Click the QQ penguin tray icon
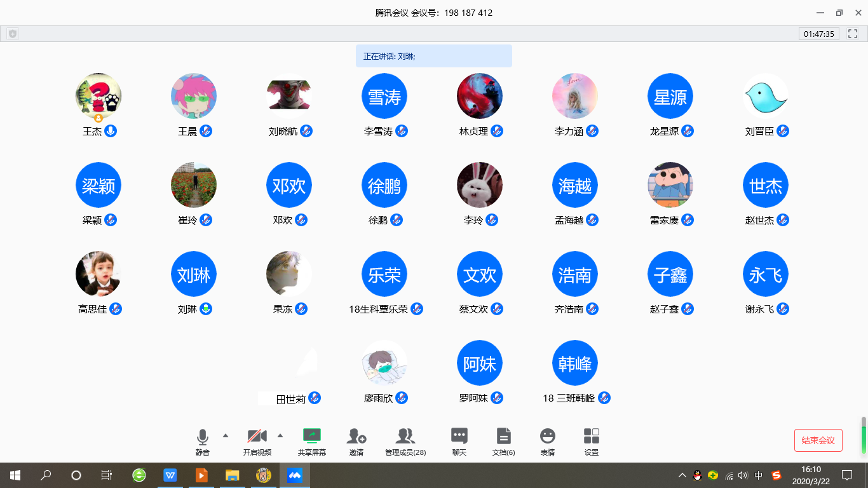This screenshot has height=488, width=868. coord(697,475)
